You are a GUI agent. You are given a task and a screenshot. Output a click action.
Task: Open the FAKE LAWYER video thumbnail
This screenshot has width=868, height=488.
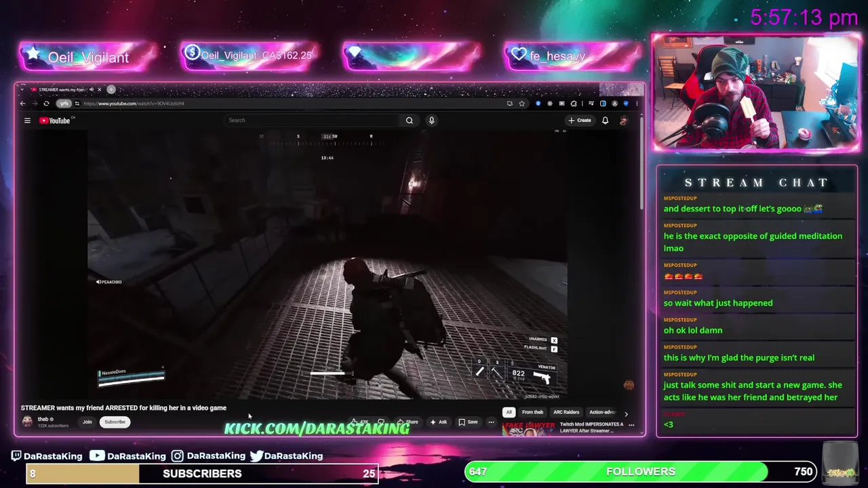pyautogui.click(x=529, y=428)
